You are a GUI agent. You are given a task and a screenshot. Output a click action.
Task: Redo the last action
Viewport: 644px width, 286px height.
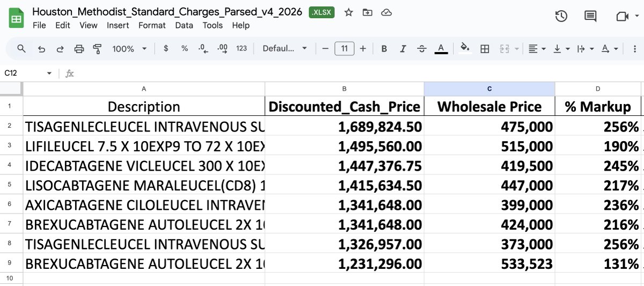coord(60,49)
